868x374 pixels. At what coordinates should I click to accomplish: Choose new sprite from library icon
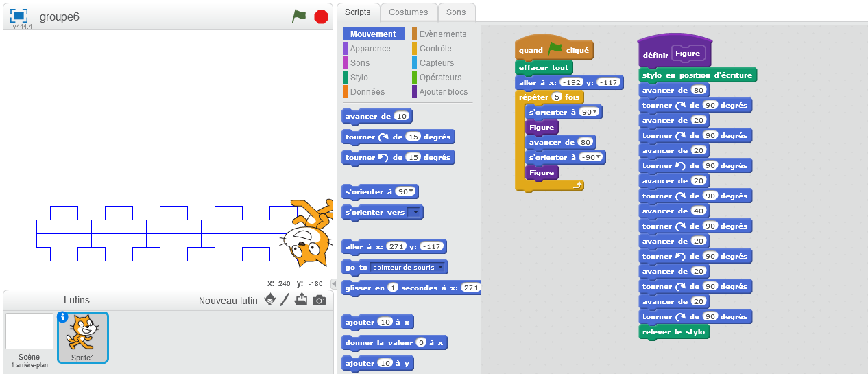click(x=270, y=300)
